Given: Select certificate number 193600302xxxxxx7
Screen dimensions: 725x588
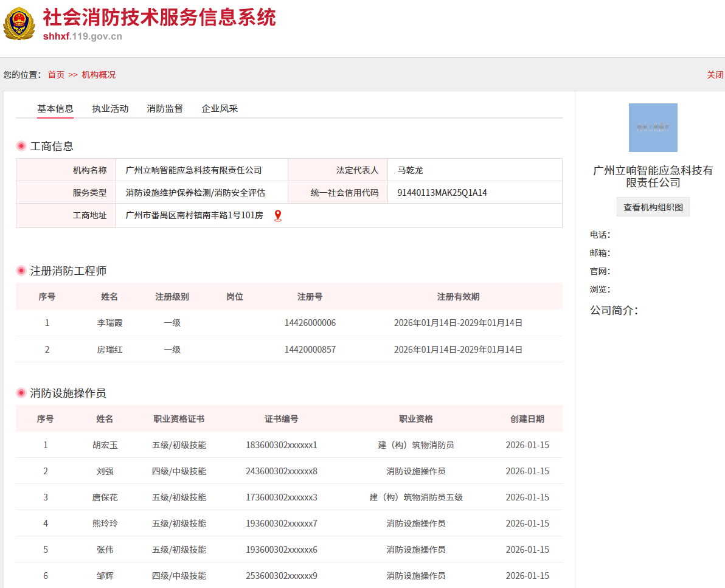Looking at the screenshot, I should point(282,524).
